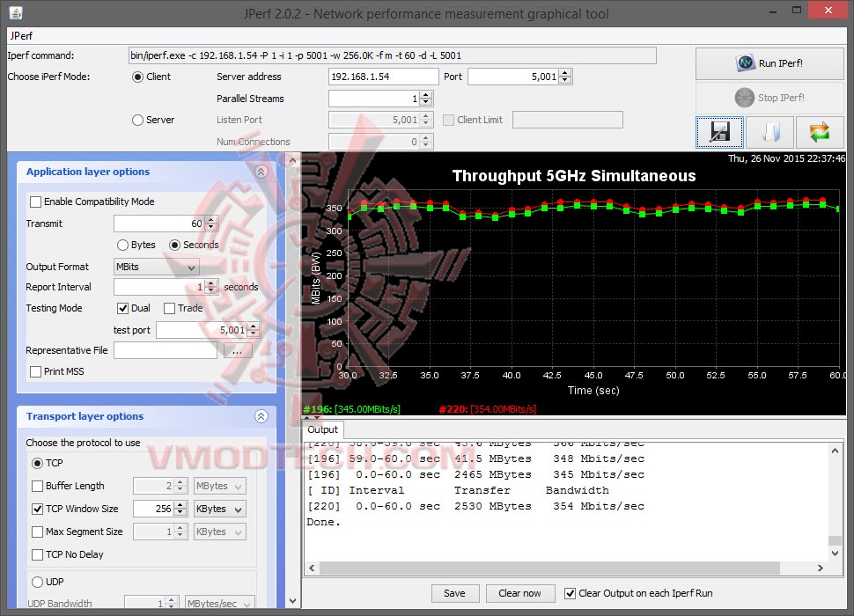The image size is (854, 616).
Task: Click the #196 green legend entry
Action: [352, 409]
